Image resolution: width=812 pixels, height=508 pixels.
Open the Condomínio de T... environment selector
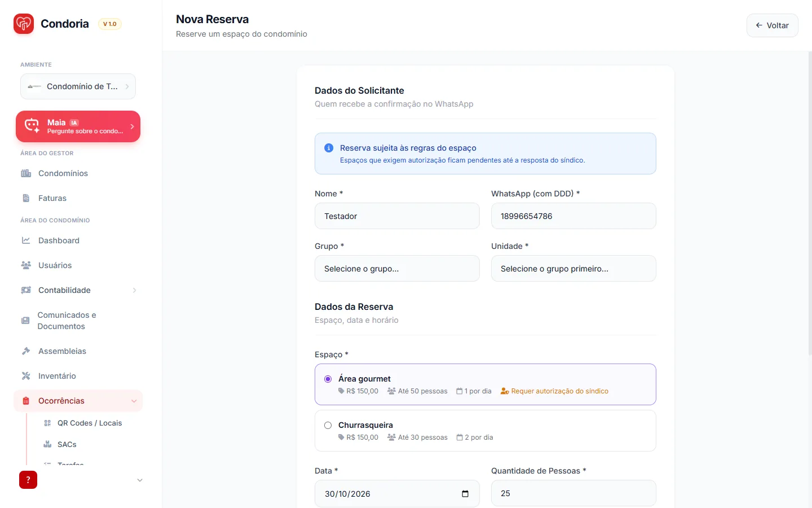tap(78, 86)
